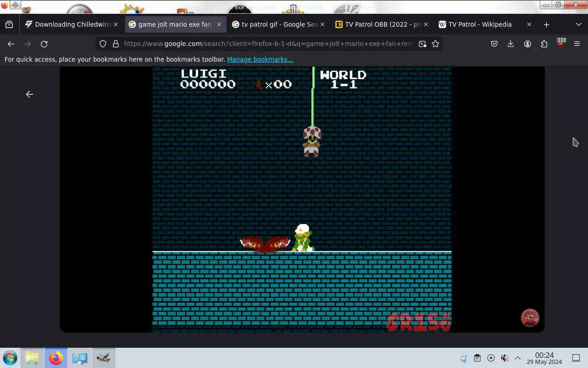The width and height of the screenshot is (588, 368).
Task: Select the game jolt mario exe tab
Action: coord(175,24)
